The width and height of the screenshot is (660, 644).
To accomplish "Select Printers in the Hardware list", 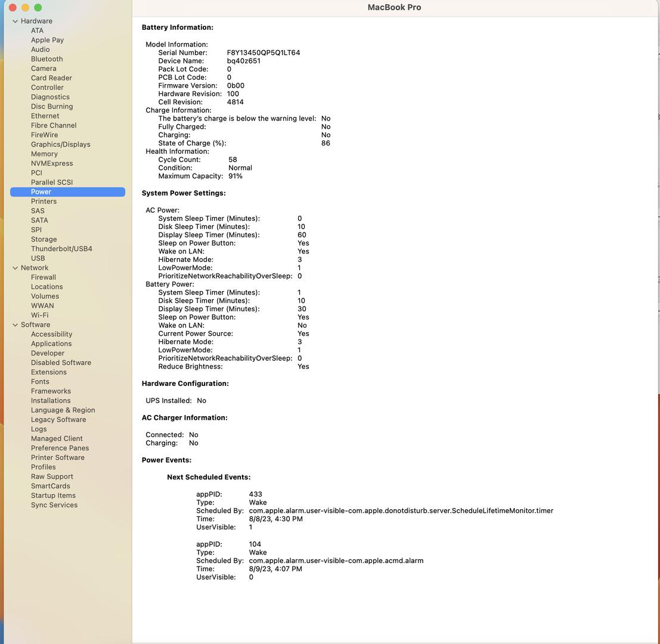I will [44, 202].
